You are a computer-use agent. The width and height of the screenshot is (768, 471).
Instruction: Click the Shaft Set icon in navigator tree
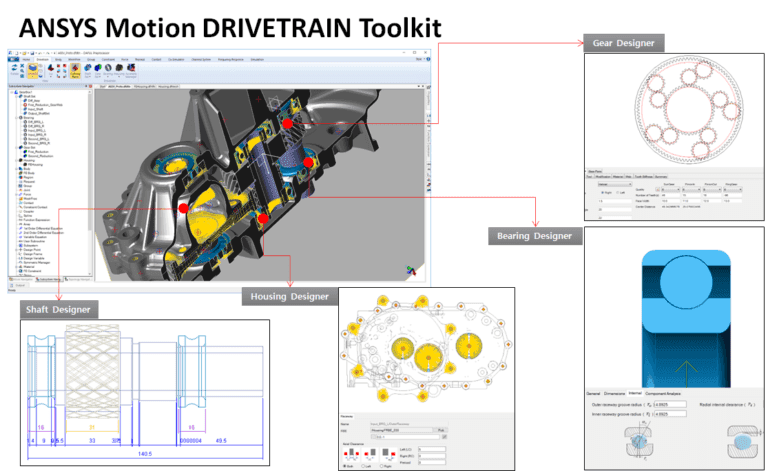tap(21, 96)
